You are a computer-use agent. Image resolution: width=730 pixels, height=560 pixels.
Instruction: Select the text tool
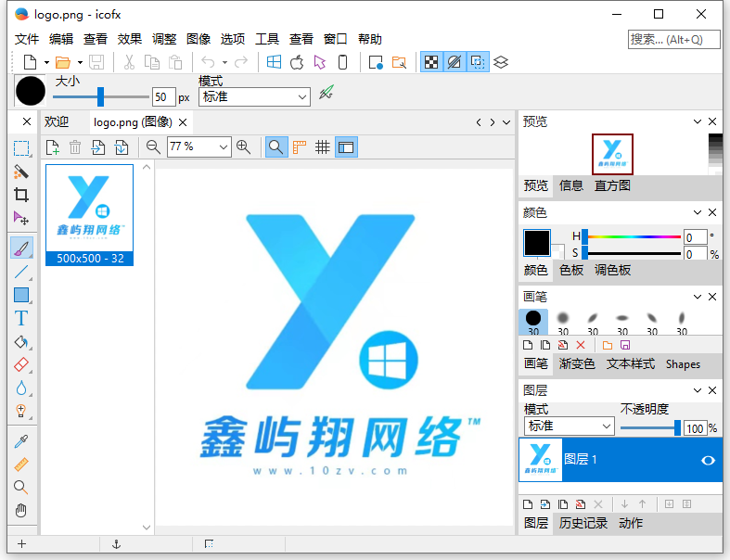(x=21, y=318)
